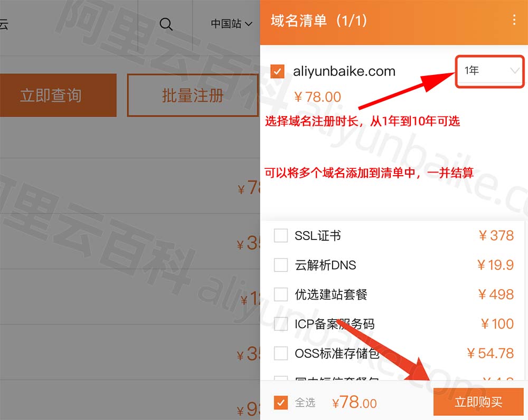Select the 优选建站套餐 checkbox
528x420 pixels.
[x=280, y=294]
